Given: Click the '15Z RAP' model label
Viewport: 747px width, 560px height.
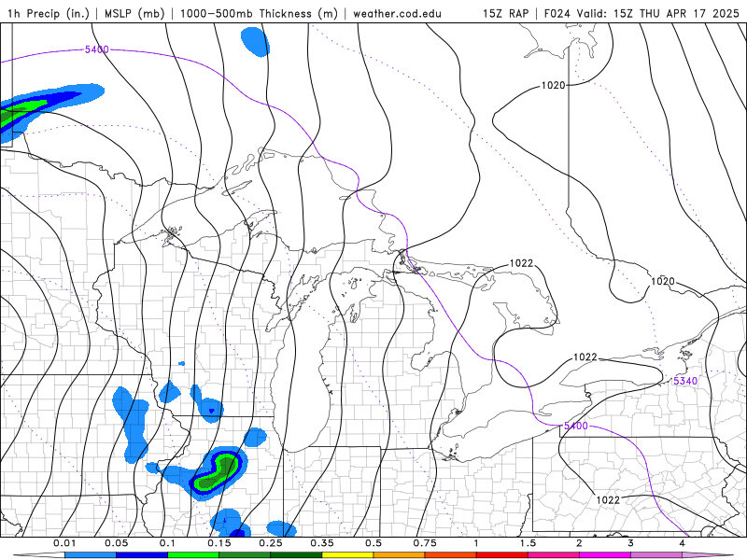Looking at the screenshot, I should [x=505, y=13].
